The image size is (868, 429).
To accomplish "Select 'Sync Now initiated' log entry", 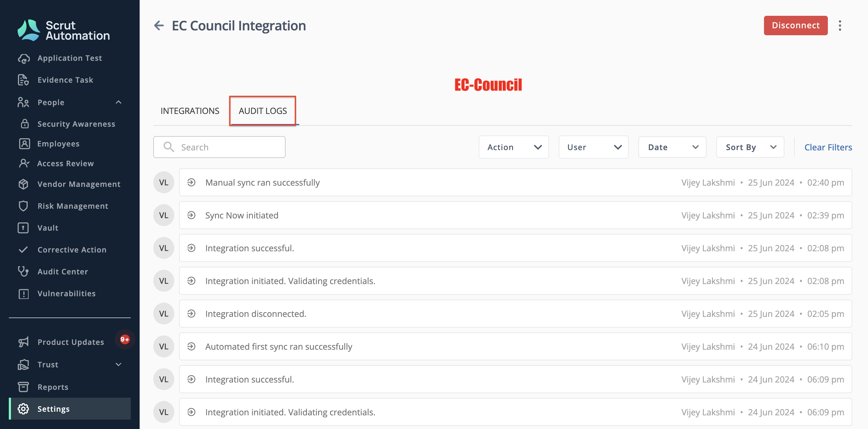I will 515,215.
